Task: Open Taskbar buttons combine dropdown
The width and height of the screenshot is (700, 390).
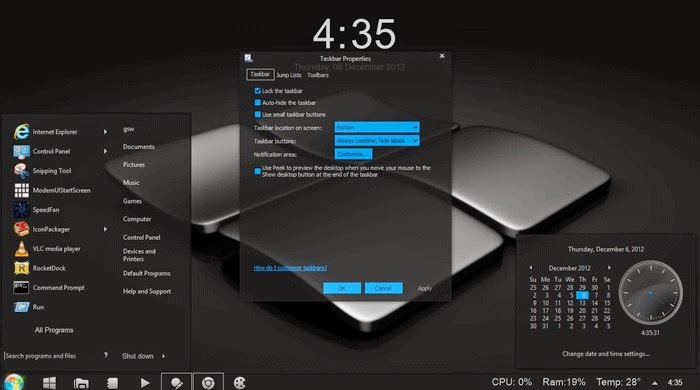Action: coord(377,141)
